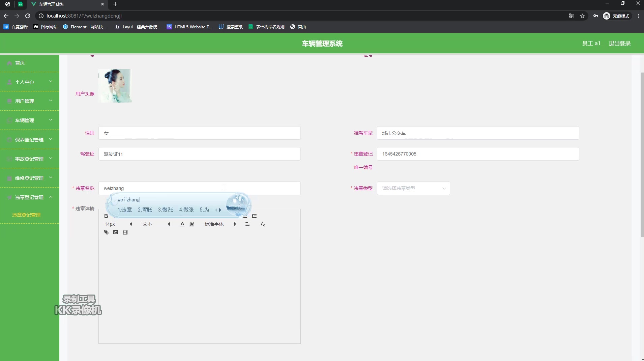Click the 违章登记 number field 1645426770005
Image resolution: width=644 pixels, height=361 pixels.
(x=478, y=154)
